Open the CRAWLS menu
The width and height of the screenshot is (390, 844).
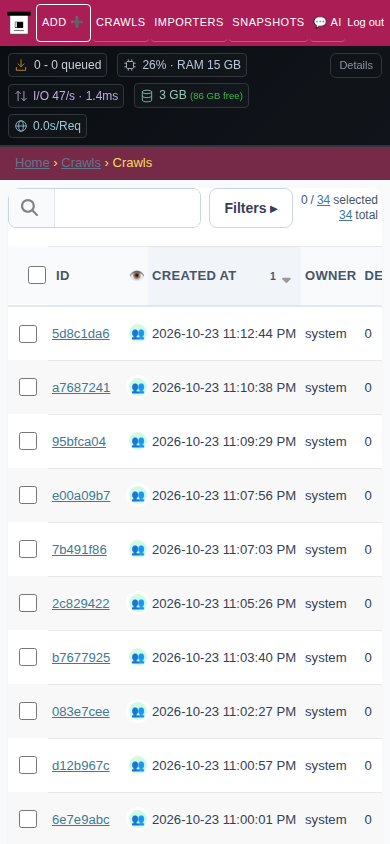120,23
